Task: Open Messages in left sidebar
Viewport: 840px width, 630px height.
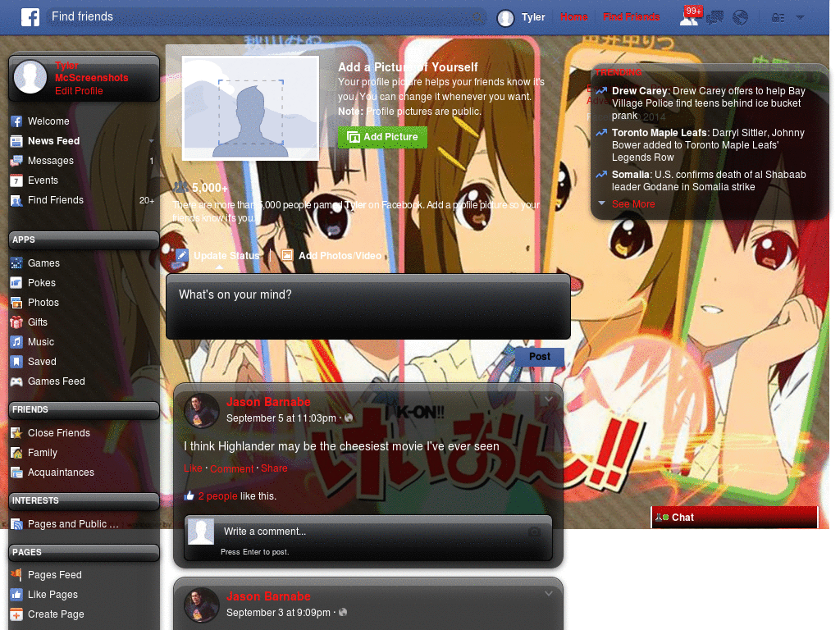Action: click(50, 161)
